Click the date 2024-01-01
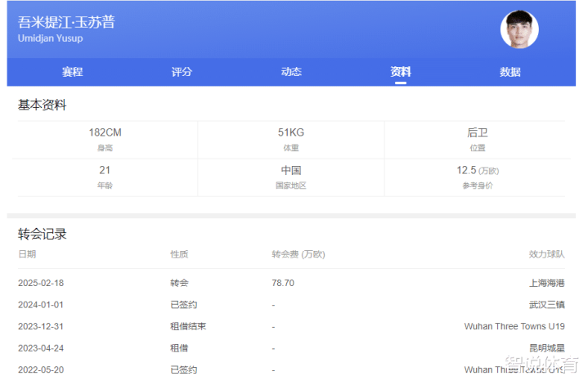 [41, 305]
